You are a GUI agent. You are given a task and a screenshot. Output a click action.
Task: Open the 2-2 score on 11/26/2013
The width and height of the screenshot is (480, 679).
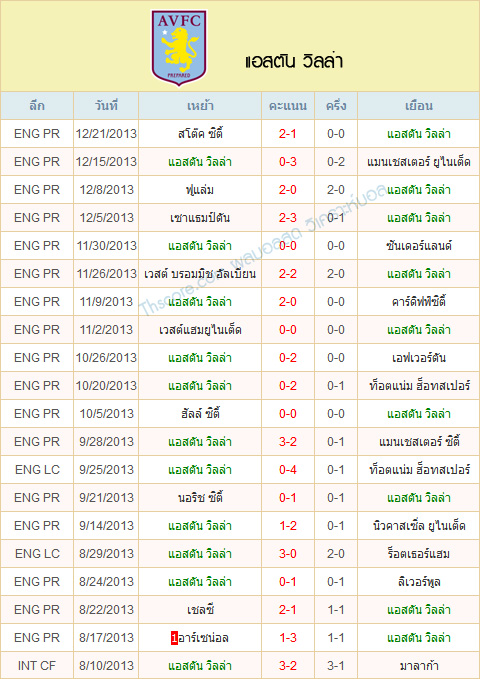pos(288,274)
